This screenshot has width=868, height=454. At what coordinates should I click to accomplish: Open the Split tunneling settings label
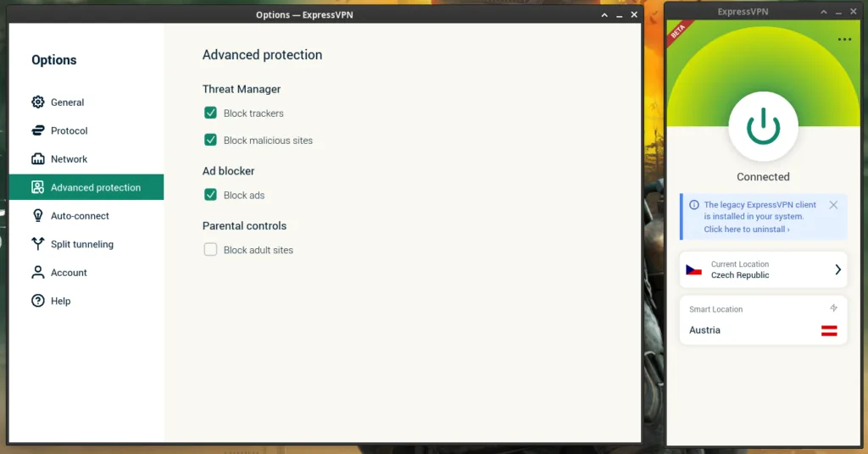pyautogui.click(x=81, y=244)
